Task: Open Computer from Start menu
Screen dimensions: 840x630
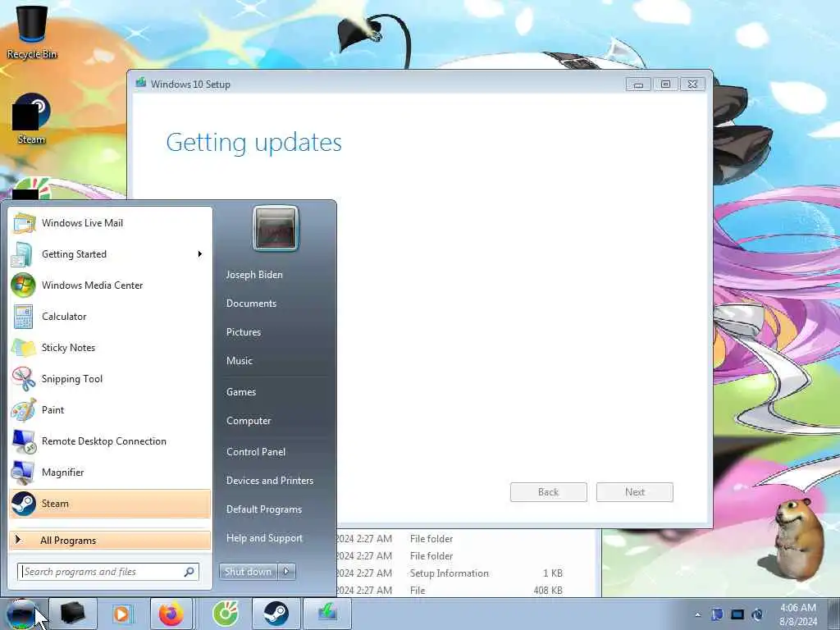Action: click(x=249, y=421)
